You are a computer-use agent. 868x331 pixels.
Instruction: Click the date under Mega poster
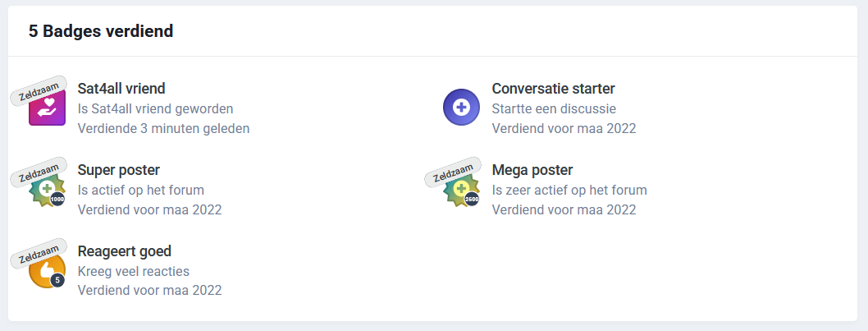pos(564,210)
